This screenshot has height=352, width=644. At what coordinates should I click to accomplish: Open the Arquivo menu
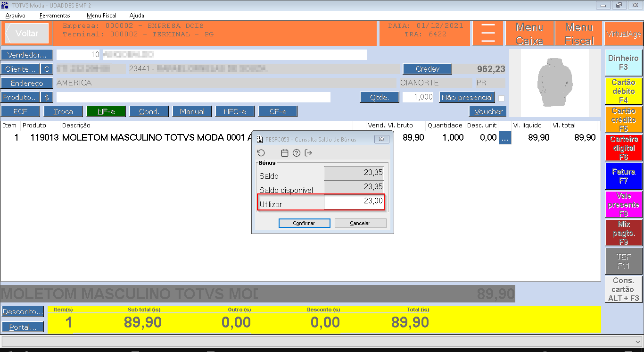(16, 16)
